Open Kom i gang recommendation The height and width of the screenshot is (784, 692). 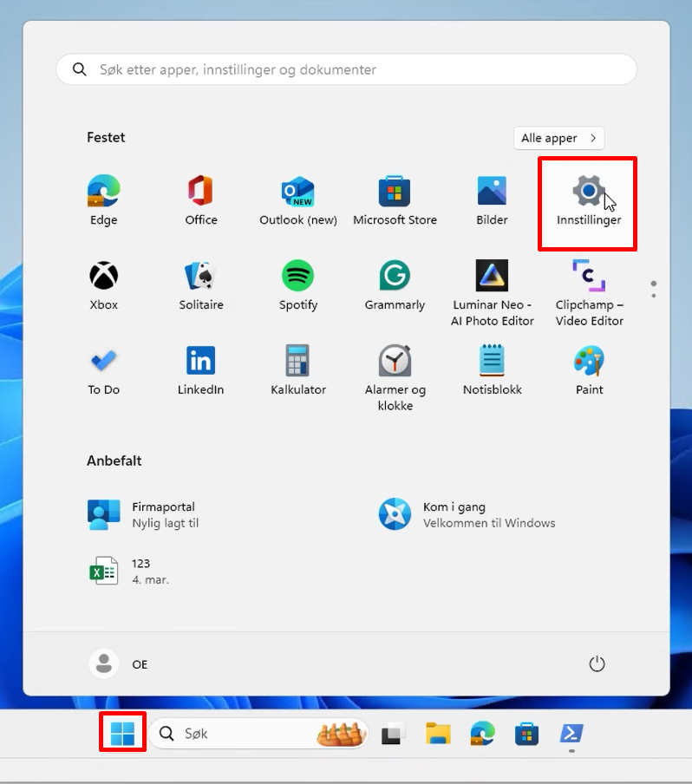467,514
